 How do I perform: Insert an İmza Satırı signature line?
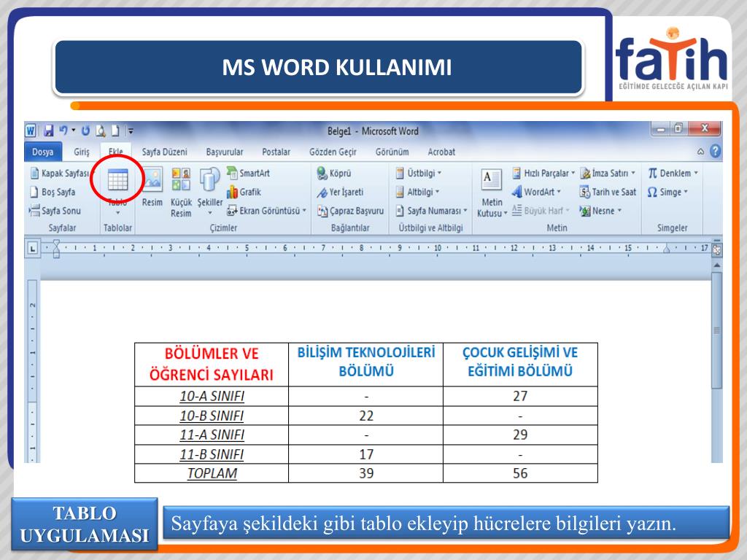pyautogui.click(x=608, y=173)
